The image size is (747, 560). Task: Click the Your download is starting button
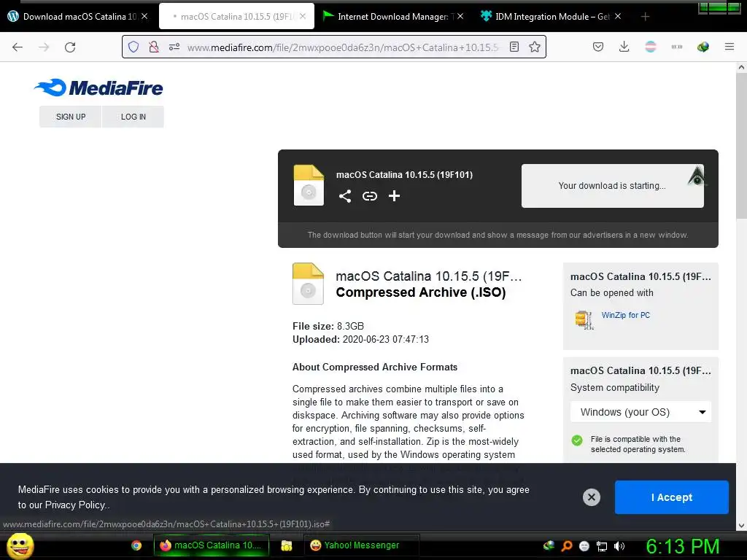tap(612, 186)
